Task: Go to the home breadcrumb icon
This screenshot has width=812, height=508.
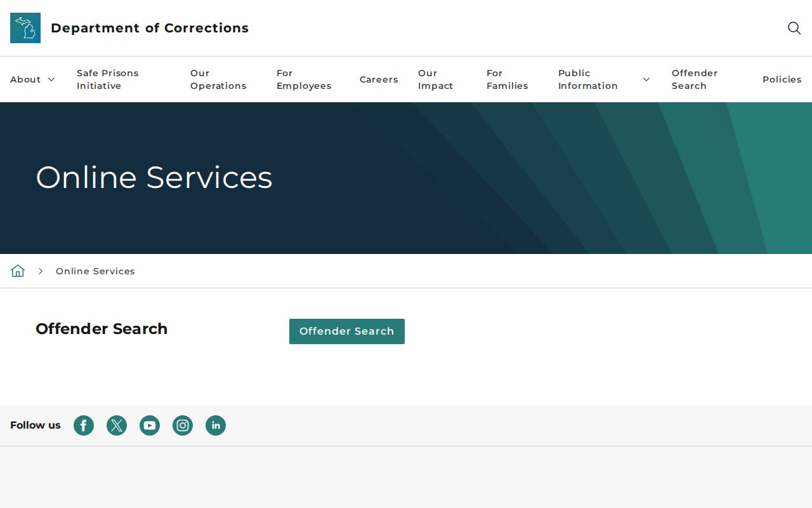Action: [18, 271]
